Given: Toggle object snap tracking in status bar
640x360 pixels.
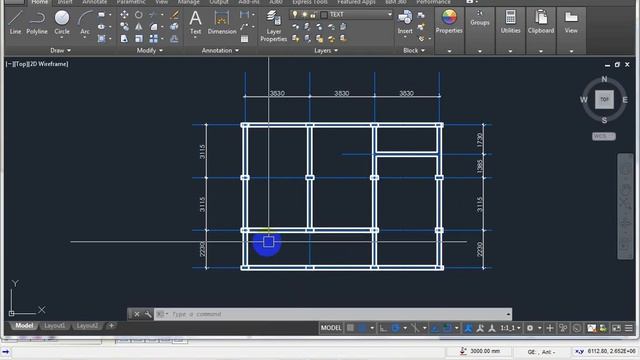Looking at the screenshot, I should (435, 328).
